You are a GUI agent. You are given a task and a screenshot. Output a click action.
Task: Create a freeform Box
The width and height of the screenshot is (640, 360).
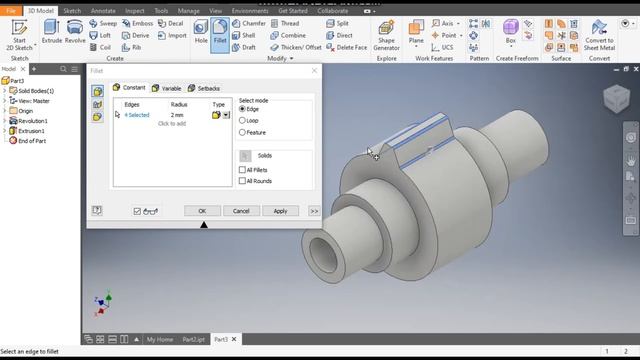click(x=511, y=32)
